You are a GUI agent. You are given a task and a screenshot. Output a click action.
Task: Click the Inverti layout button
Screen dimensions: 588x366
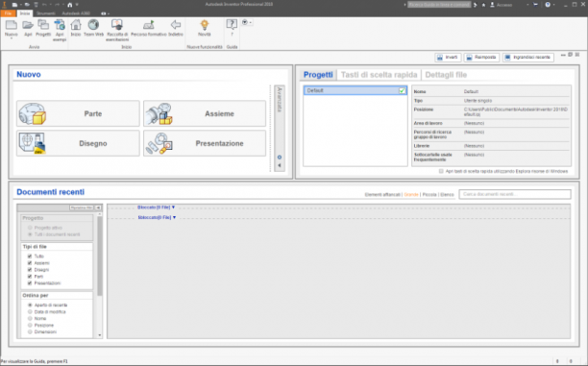point(448,58)
